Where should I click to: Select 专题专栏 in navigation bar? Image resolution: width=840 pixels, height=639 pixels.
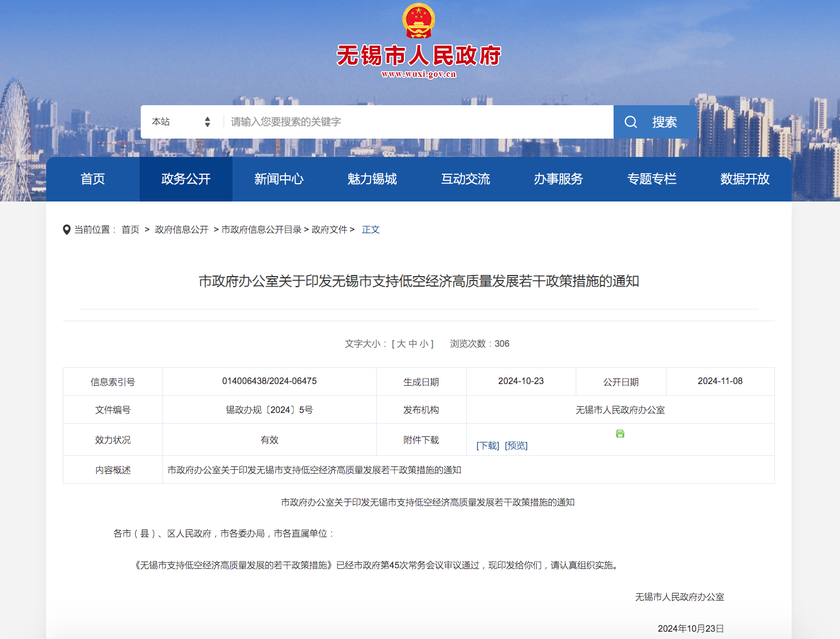tap(652, 179)
